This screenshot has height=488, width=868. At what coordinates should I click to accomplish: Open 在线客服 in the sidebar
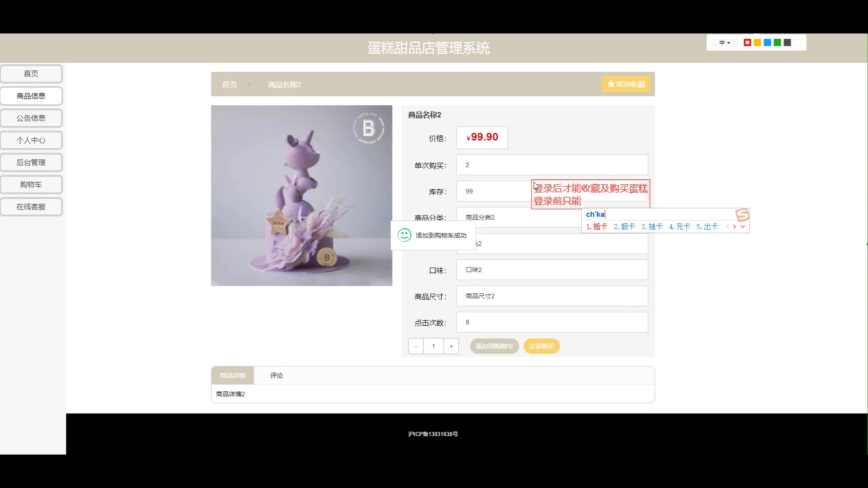(x=31, y=206)
